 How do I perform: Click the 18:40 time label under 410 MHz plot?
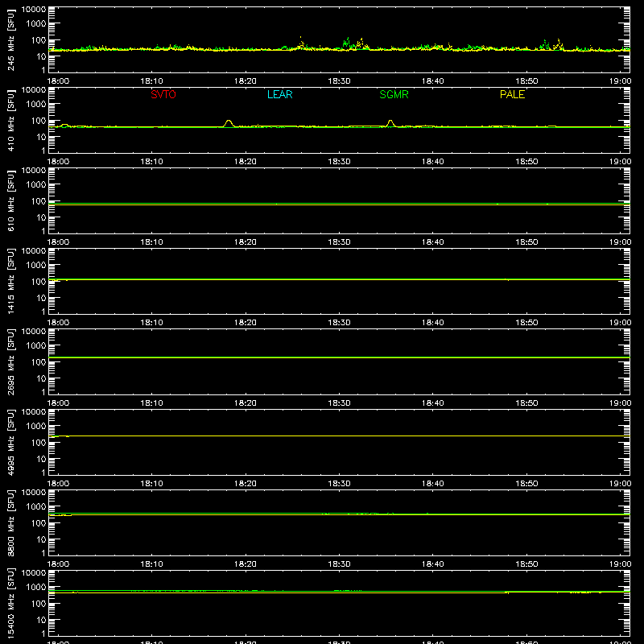[433, 162]
